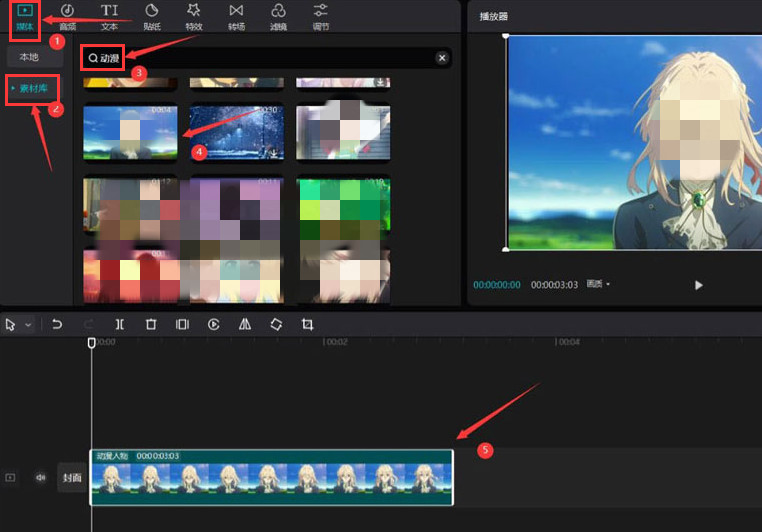Open the 画质 quality dropdown

(x=598, y=284)
